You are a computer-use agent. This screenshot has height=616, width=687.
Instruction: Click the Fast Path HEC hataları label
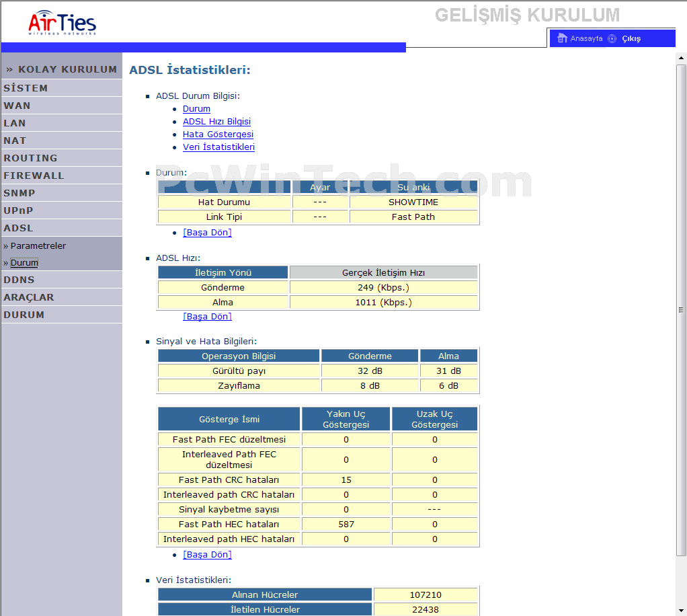[x=229, y=525]
